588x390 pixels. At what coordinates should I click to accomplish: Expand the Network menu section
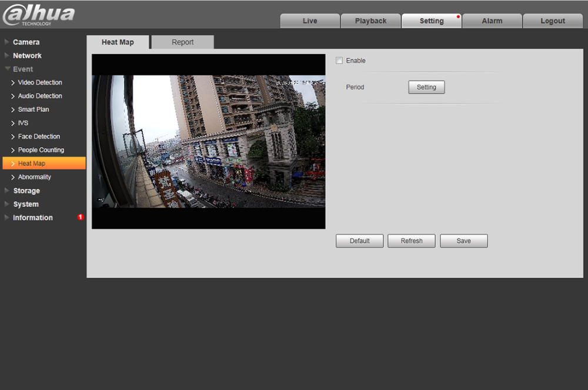[x=27, y=56]
